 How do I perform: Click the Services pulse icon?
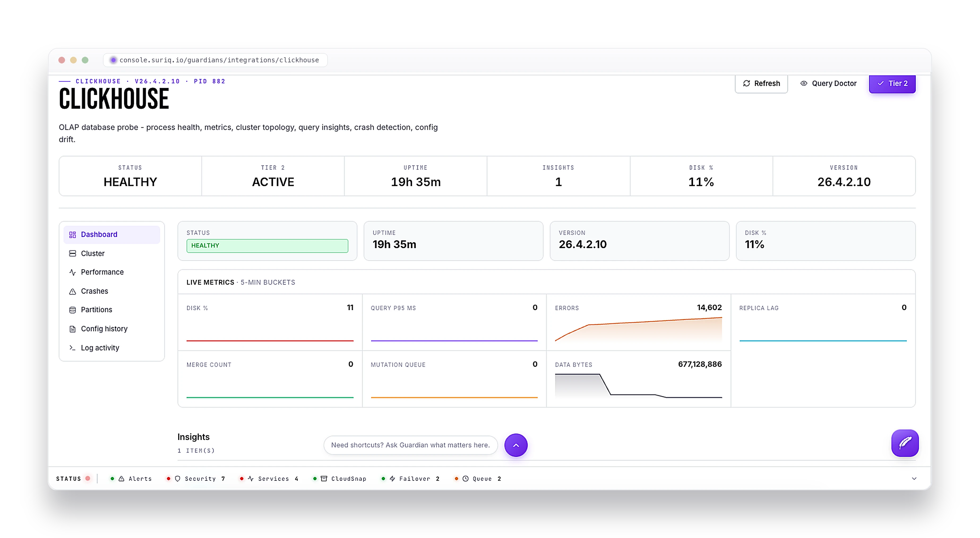(x=251, y=479)
